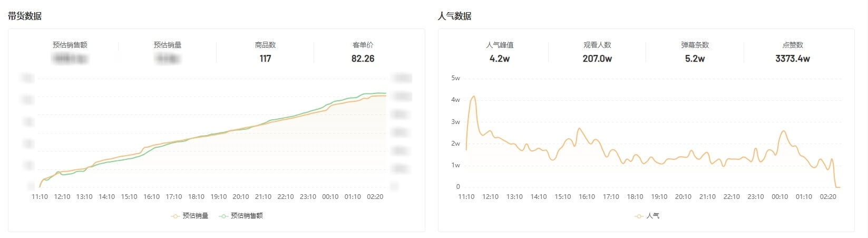Select the 客单价 82.26 stat
Image resolution: width=868 pixels, height=238 pixels.
[x=363, y=52]
